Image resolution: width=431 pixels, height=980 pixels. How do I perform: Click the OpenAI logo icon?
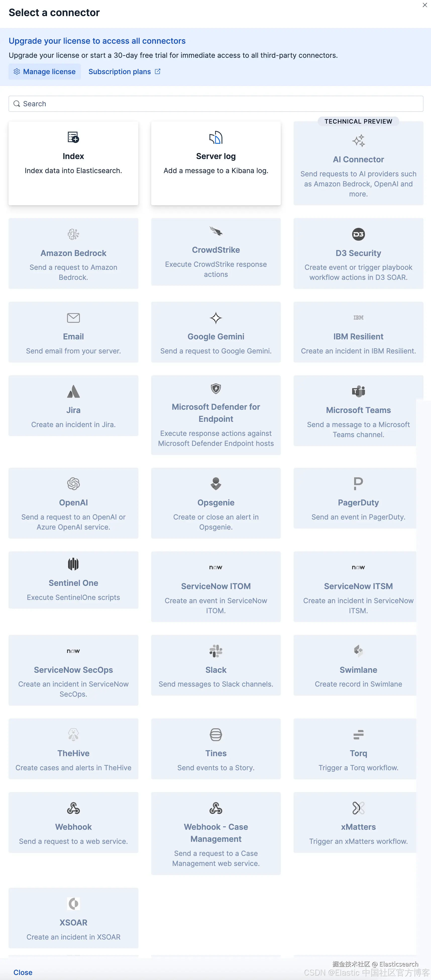[x=73, y=484]
